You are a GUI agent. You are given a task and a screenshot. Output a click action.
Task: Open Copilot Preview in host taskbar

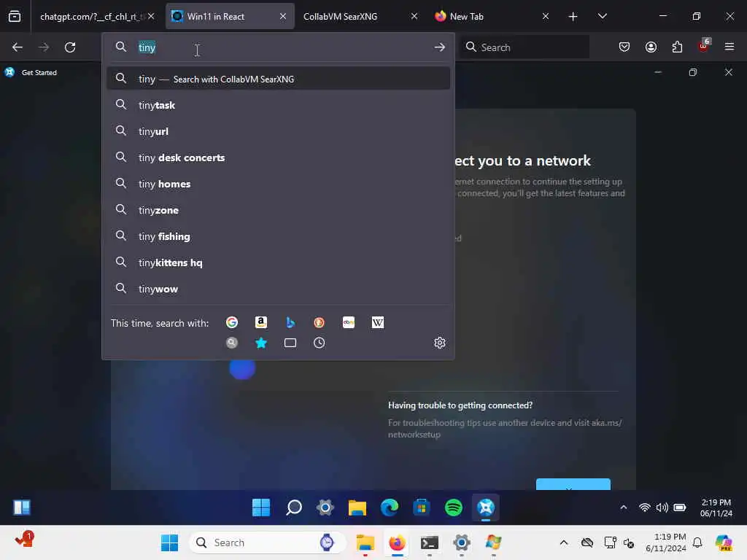724,542
